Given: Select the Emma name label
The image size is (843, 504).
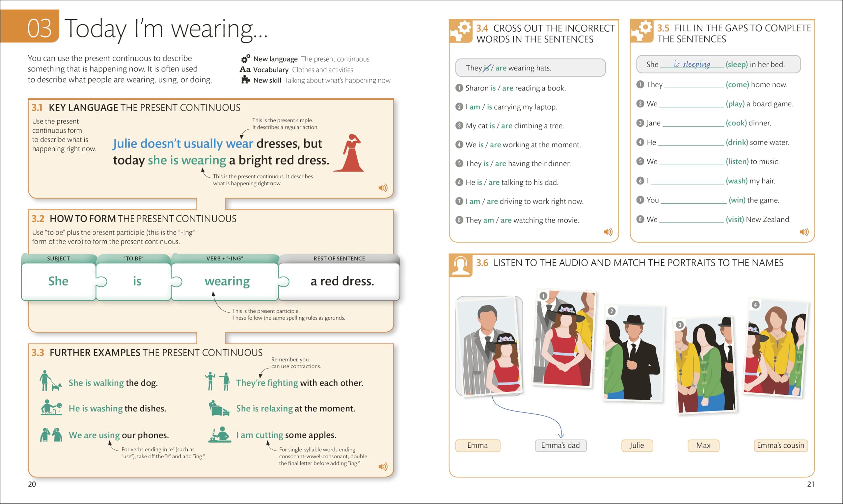Looking at the screenshot, I should [477, 445].
